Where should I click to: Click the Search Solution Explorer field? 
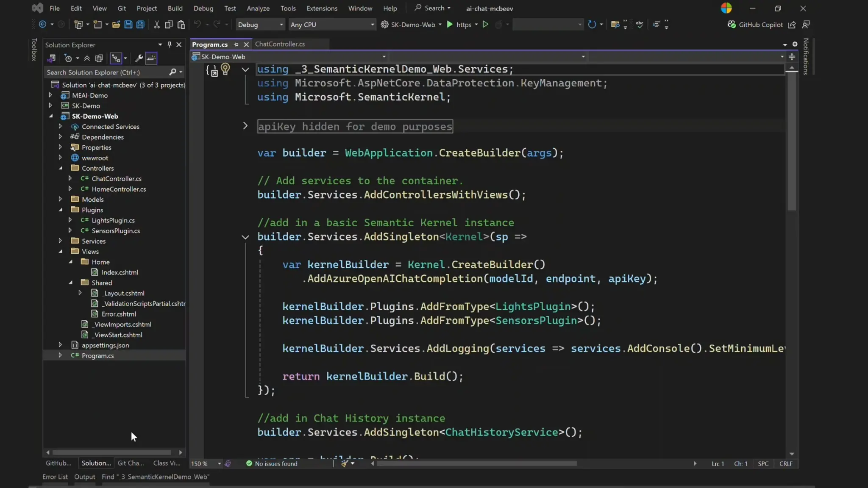[106, 72]
